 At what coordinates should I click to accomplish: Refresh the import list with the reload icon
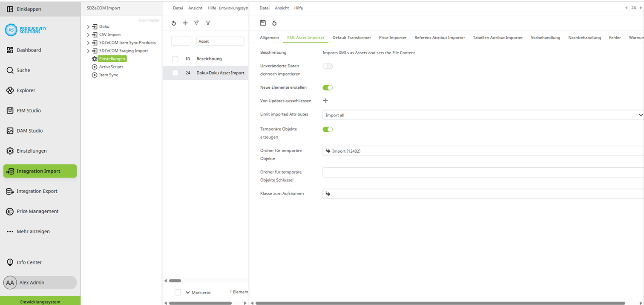click(173, 23)
